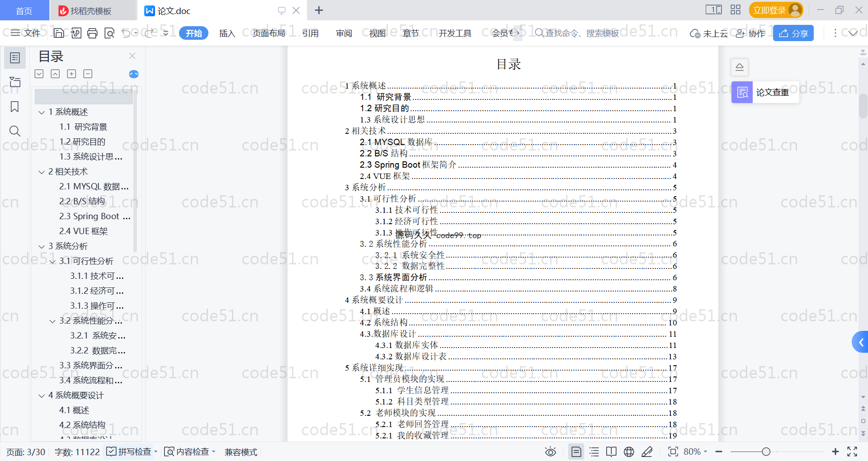This screenshot has width=868, height=461.
Task: Click the 协作 collaborate button
Action: (x=750, y=33)
